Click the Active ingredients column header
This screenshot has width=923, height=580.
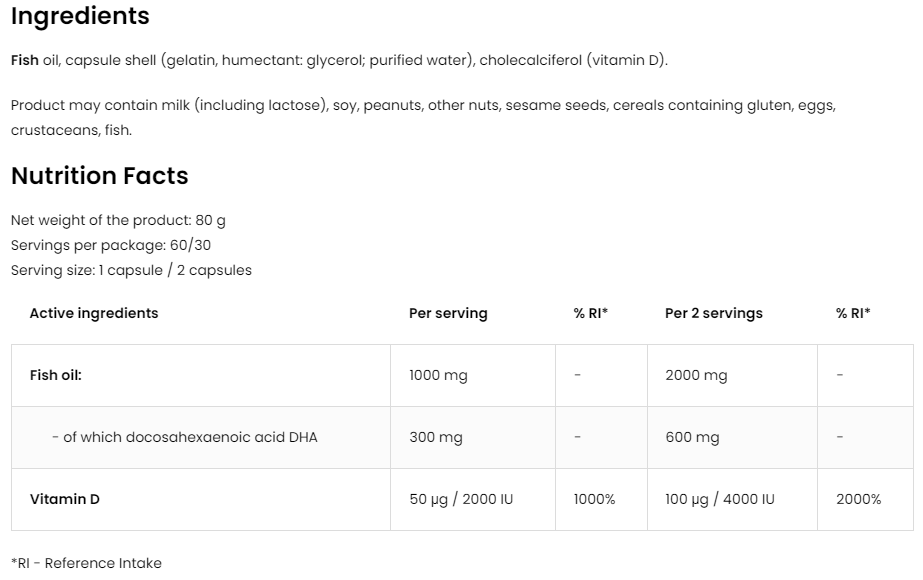coord(94,313)
